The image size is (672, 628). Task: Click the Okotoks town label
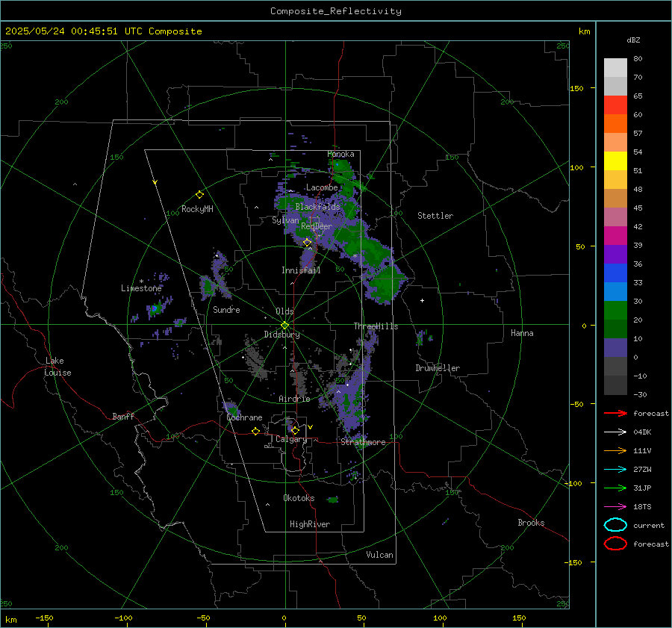click(x=299, y=498)
